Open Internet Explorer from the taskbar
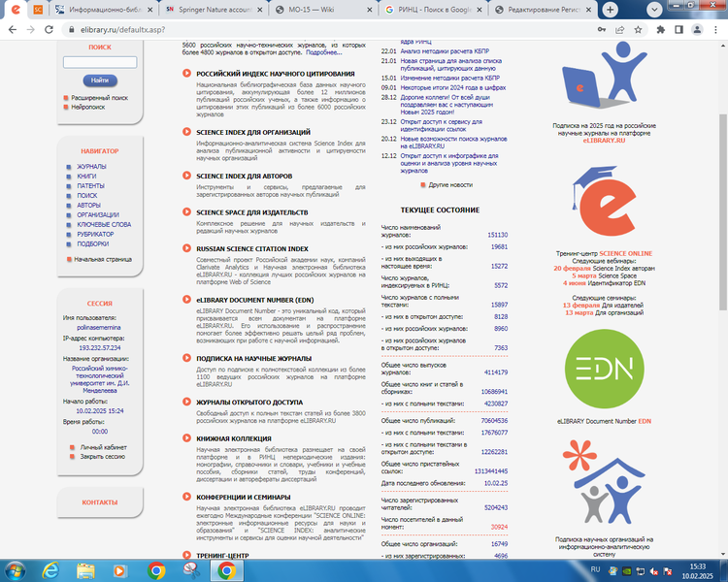This screenshot has width=728, height=582. 50,569
